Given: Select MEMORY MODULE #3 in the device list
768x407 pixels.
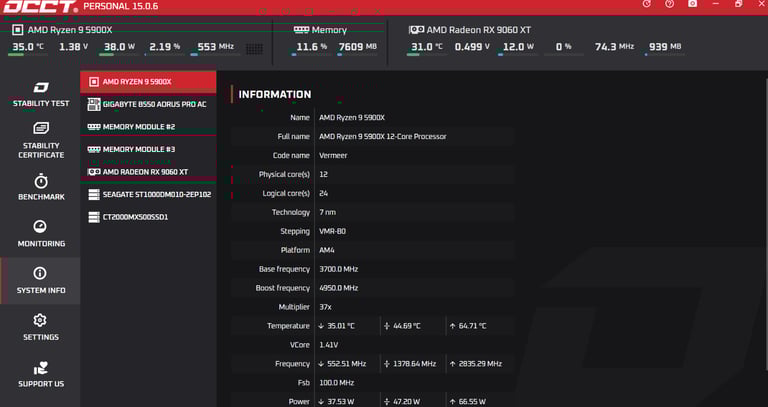Looking at the screenshot, I should 148,149.
